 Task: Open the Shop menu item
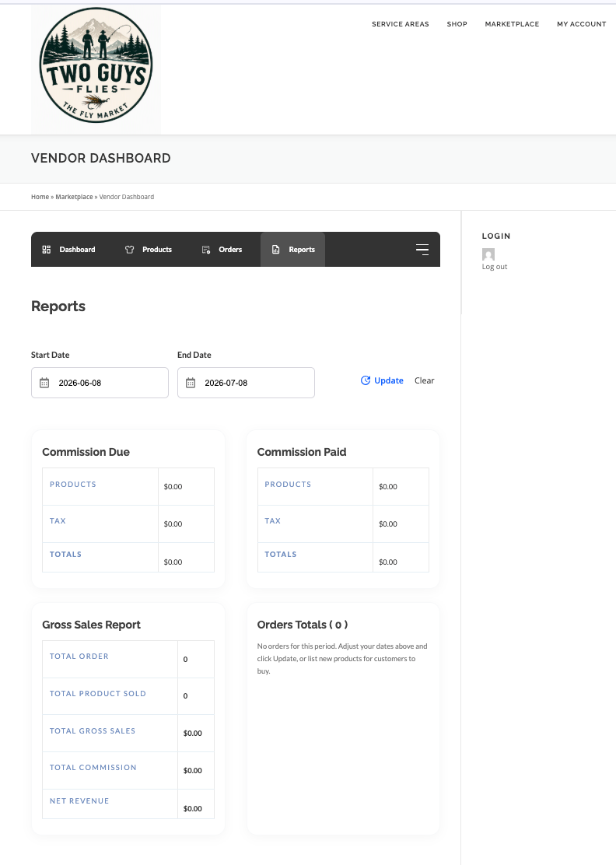coord(457,24)
